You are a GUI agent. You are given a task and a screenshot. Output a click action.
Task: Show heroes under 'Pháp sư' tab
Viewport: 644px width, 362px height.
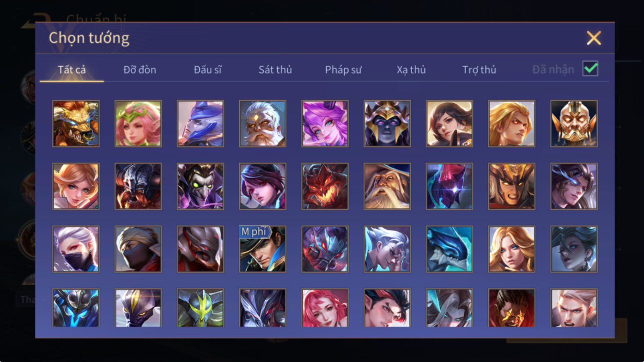343,70
